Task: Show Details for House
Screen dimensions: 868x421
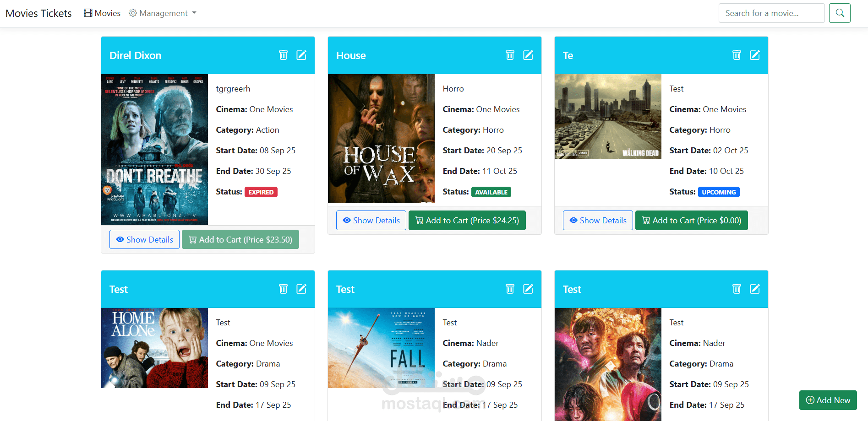Action: [371, 220]
